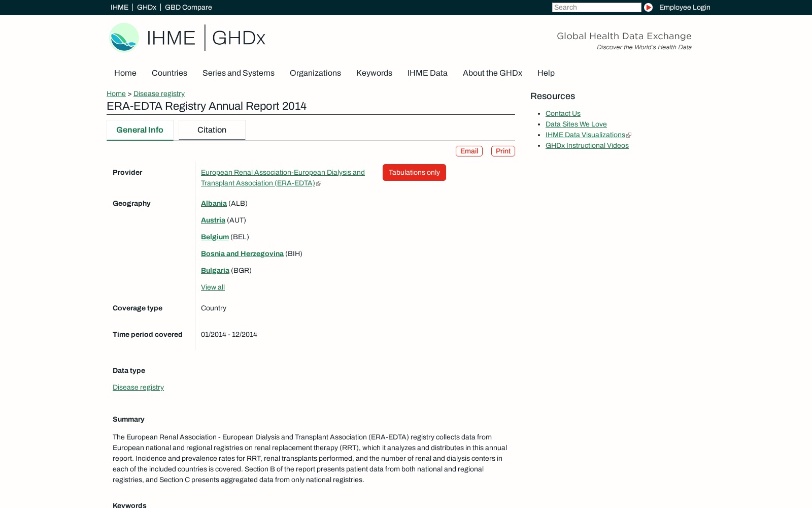The image size is (812, 508).
Task: Click the Coverage type value Country
Action: (214, 308)
